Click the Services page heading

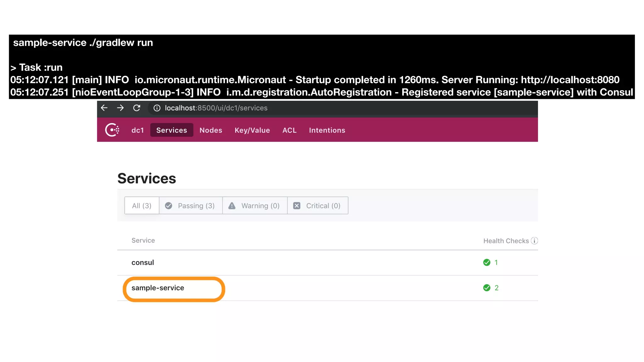coord(147,178)
